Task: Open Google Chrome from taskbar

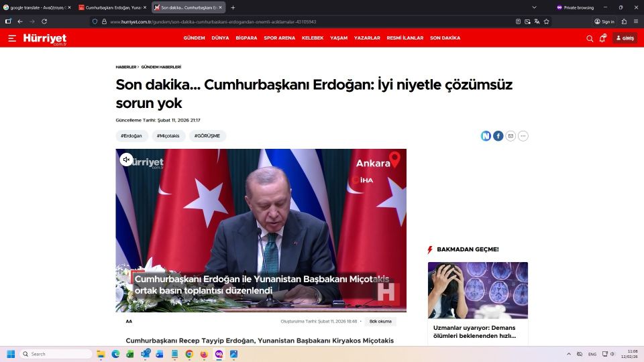Action: pyautogui.click(x=189, y=354)
